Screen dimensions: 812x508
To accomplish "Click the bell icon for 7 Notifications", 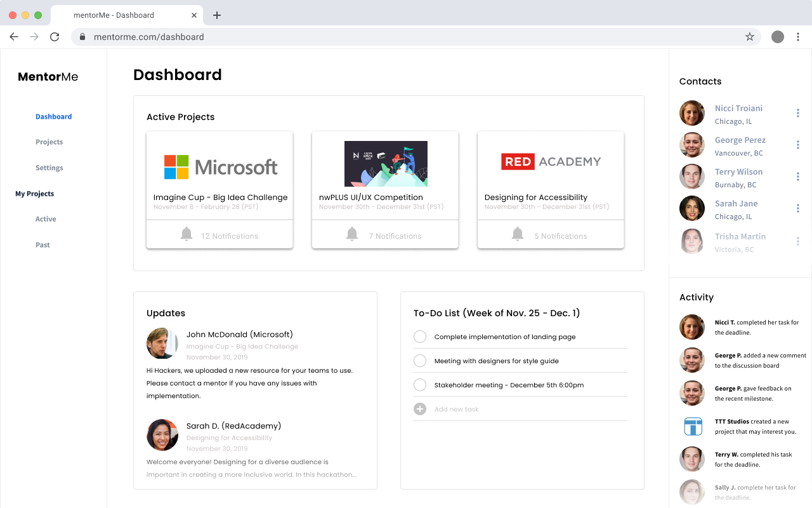I will coord(352,234).
